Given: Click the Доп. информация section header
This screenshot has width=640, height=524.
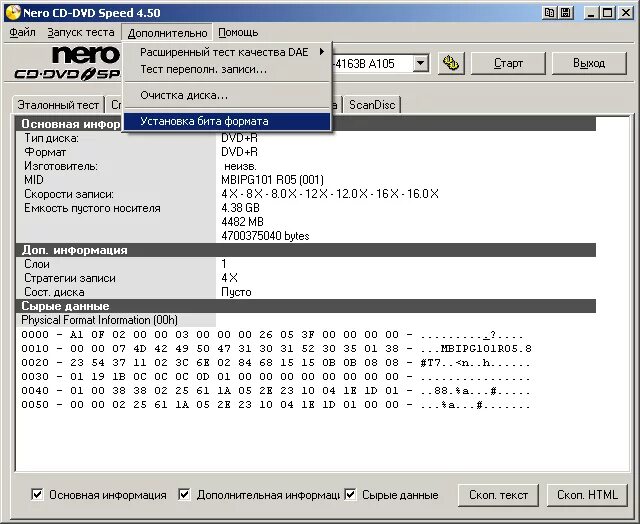Looking at the screenshot, I should (x=305, y=250).
